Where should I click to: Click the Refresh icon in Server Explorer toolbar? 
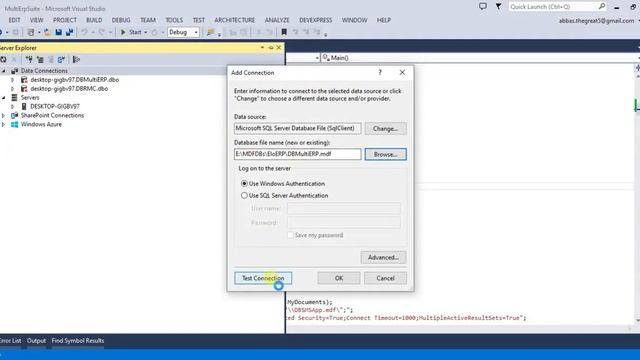3,60
